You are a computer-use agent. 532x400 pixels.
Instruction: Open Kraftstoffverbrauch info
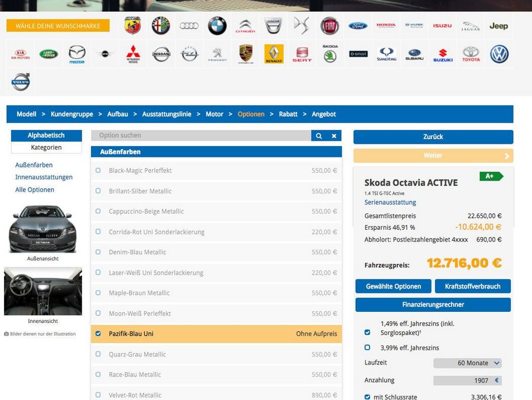click(473, 286)
